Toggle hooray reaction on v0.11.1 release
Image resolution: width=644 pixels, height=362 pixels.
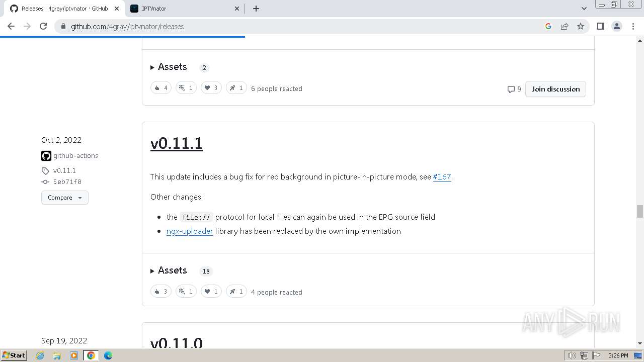pos(186,292)
